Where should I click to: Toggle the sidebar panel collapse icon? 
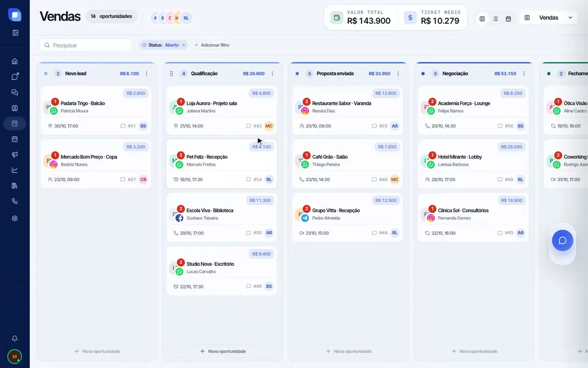[x=15, y=33]
